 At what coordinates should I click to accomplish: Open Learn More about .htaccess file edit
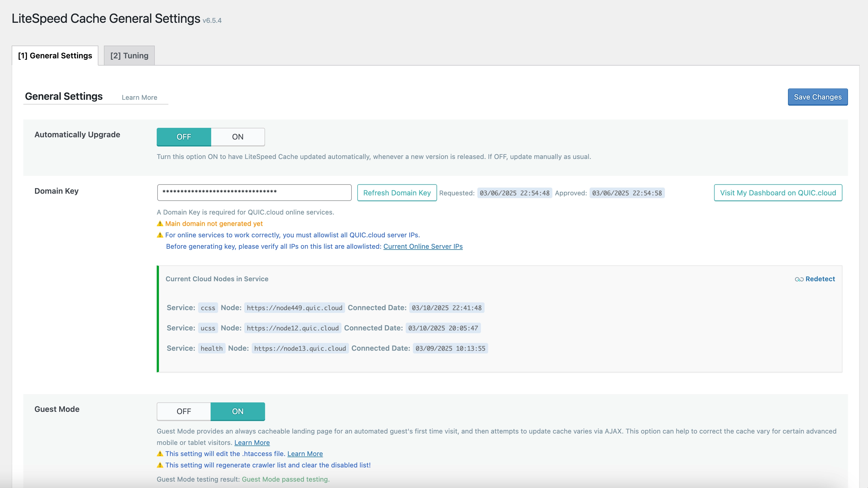(305, 454)
